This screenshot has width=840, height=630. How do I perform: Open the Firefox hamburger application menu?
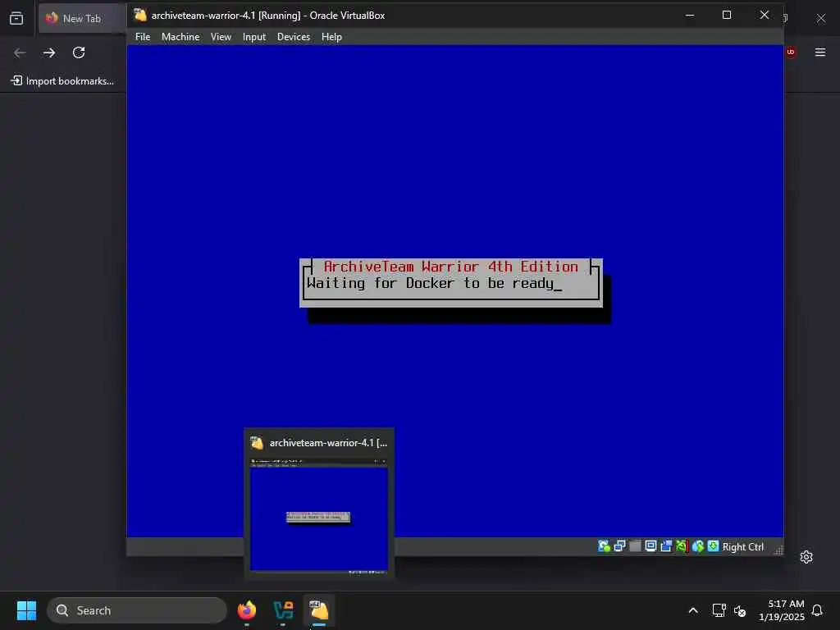(x=820, y=52)
